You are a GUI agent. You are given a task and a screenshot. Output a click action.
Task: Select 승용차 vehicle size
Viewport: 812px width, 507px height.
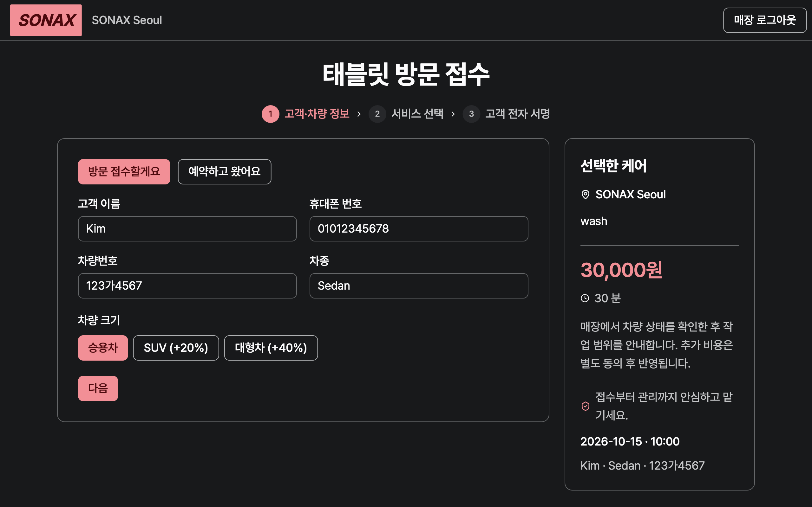pos(103,348)
